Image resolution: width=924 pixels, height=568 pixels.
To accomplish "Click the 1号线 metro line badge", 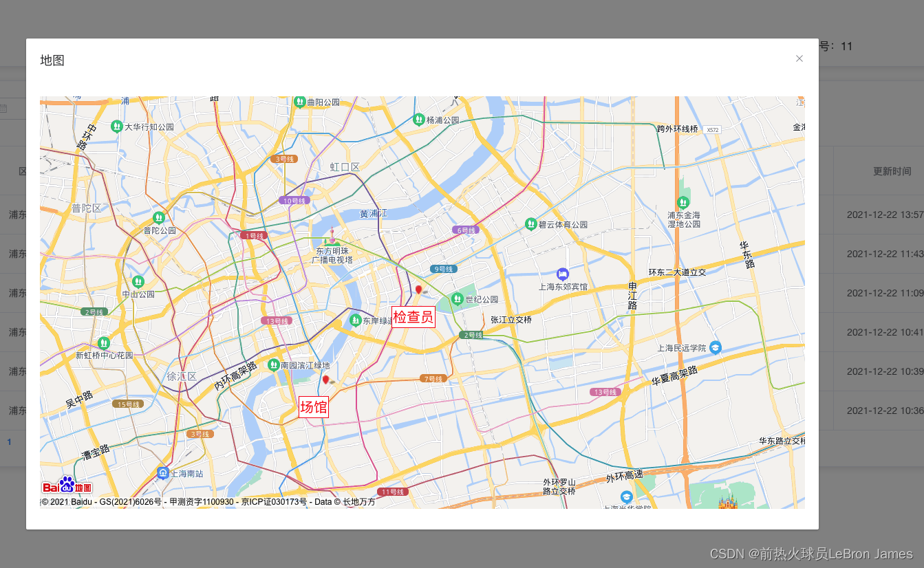I will click(x=255, y=235).
